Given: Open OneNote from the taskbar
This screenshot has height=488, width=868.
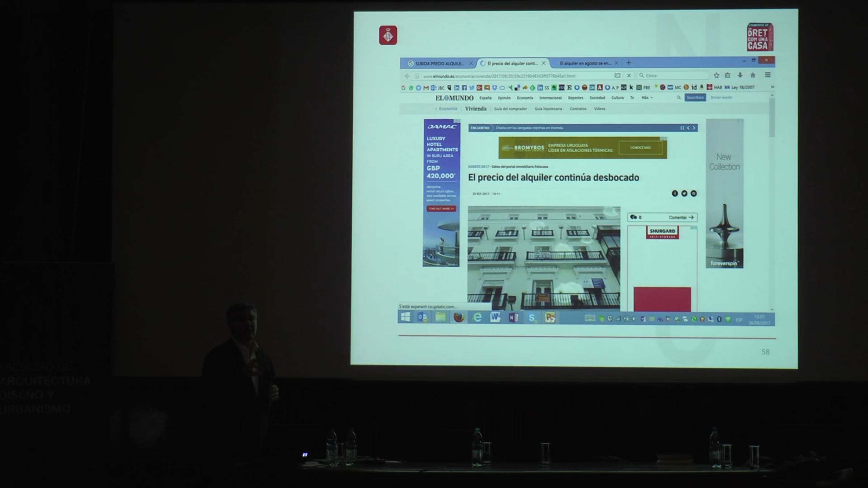Looking at the screenshot, I should pyautogui.click(x=514, y=317).
